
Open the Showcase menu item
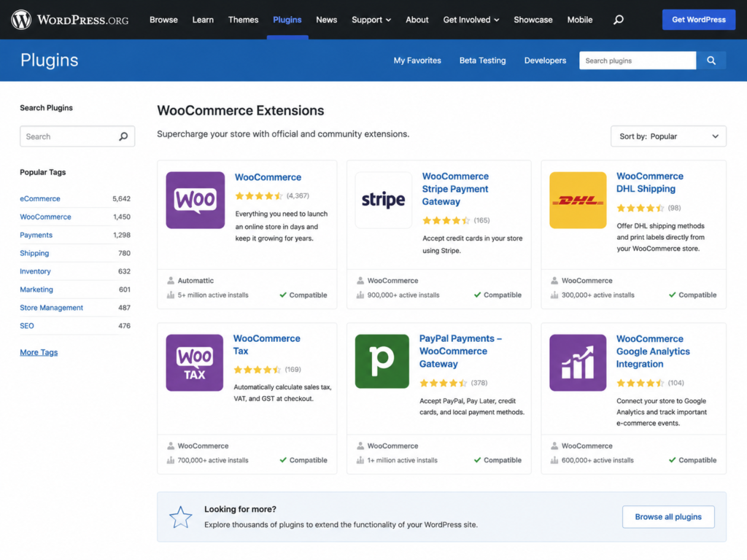pos(533,20)
